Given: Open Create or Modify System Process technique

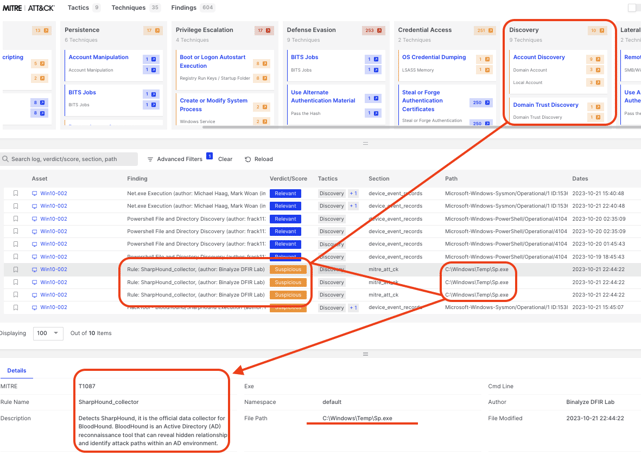Looking at the screenshot, I should (213, 105).
